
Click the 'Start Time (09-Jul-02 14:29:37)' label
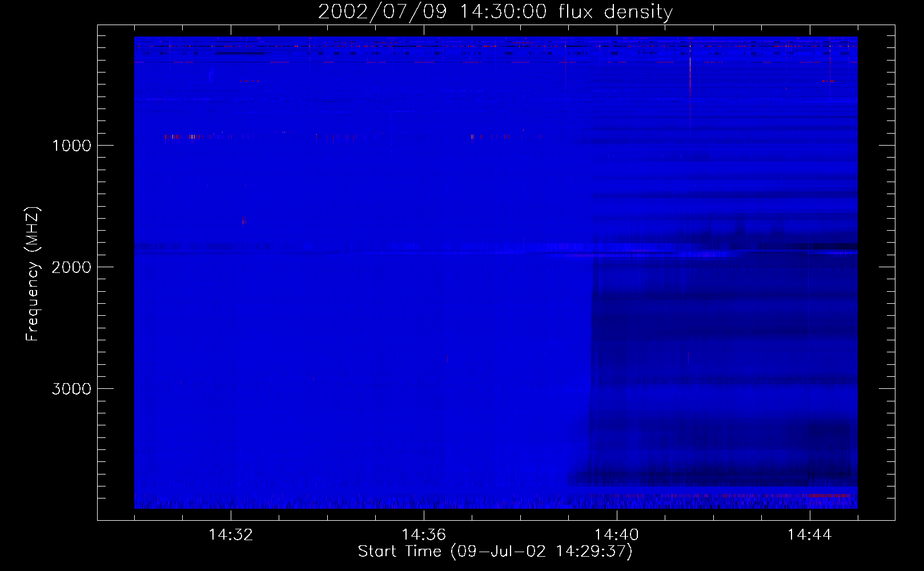pos(495,552)
